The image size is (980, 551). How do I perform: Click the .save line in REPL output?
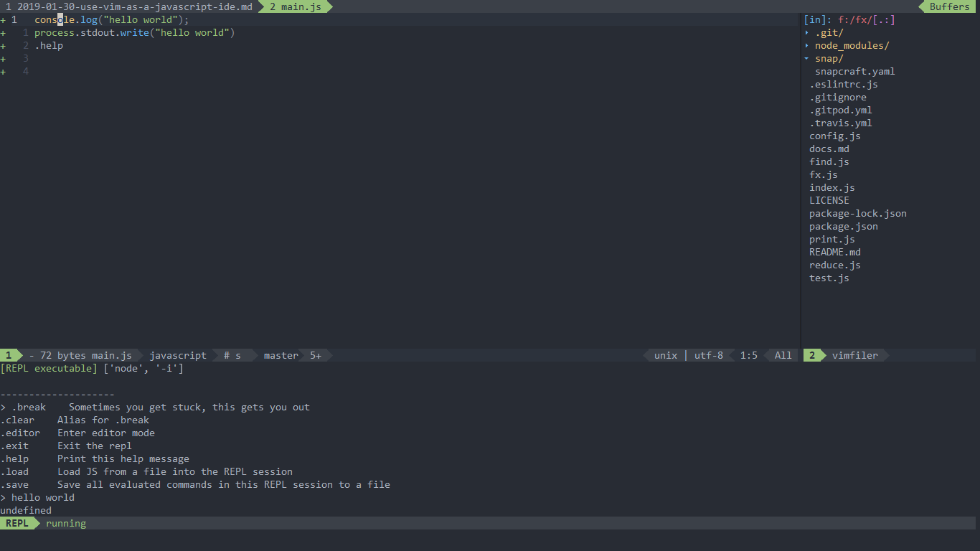(195, 484)
